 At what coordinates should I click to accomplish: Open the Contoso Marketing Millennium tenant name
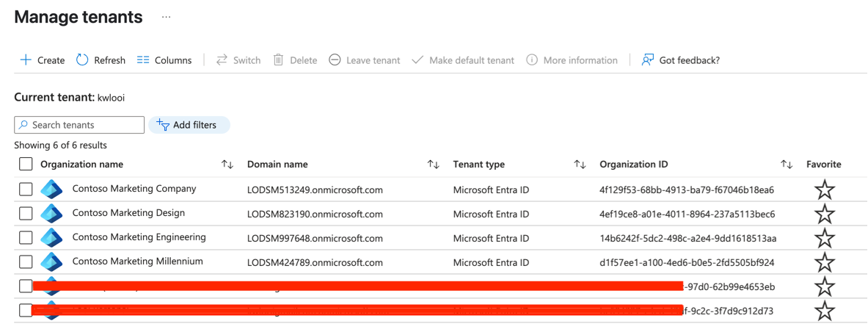pyautogui.click(x=137, y=261)
